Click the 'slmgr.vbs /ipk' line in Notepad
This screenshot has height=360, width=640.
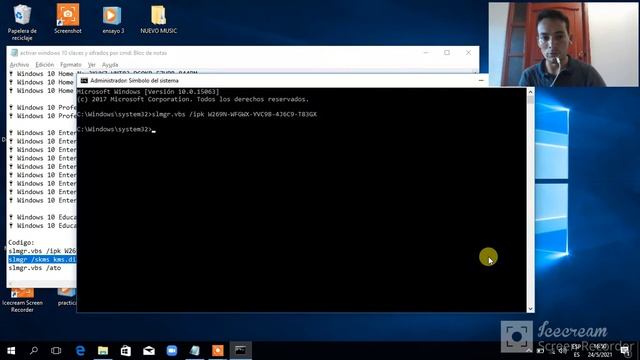point(42,251)
